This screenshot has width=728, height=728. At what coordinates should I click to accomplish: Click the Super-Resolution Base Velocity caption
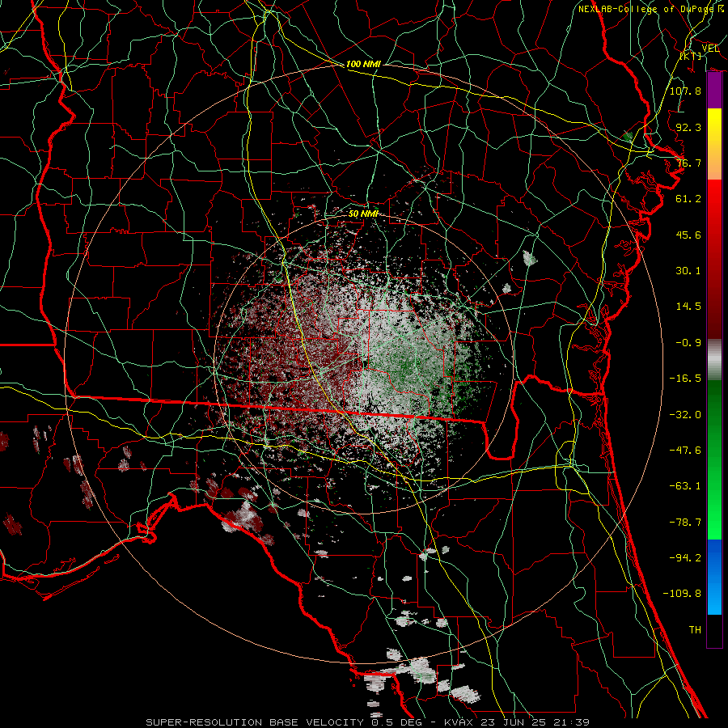367,722
